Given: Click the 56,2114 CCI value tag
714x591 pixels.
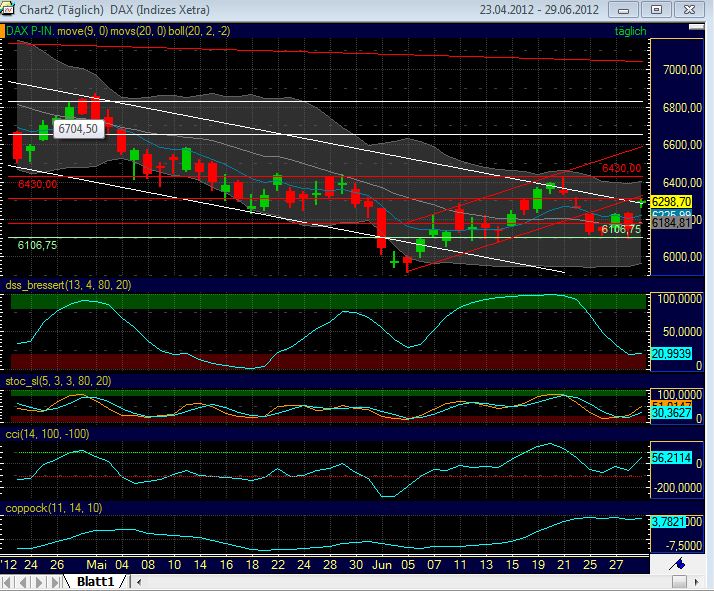Looking at the screenshot, I should click(672, 458).
